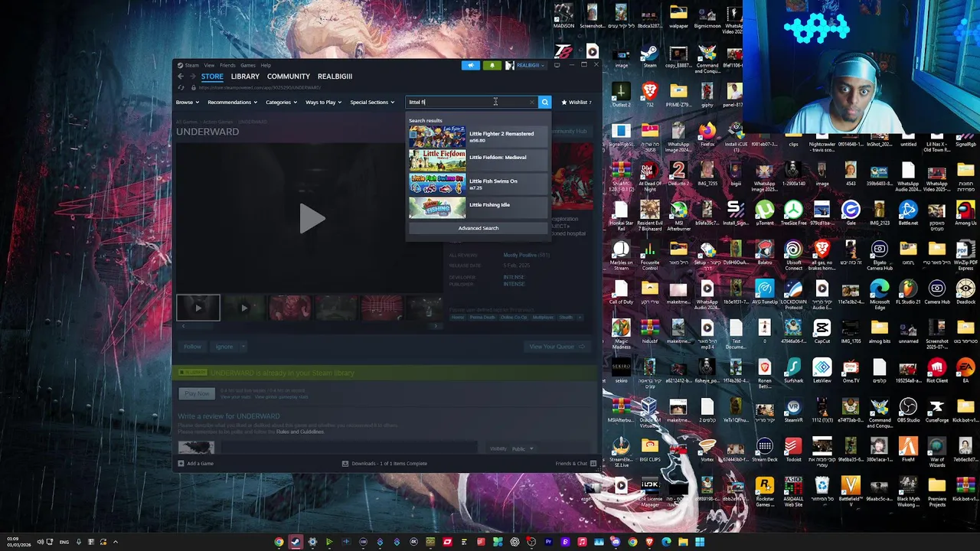Open the Steam desktop shortcut

pos(649,55)
